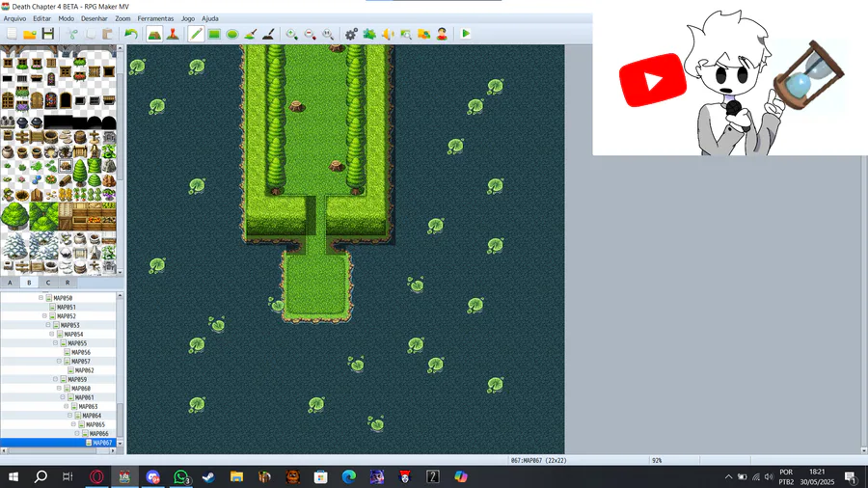
Task: Collapse the MAP054 tree node
Action: pos(51,335)
